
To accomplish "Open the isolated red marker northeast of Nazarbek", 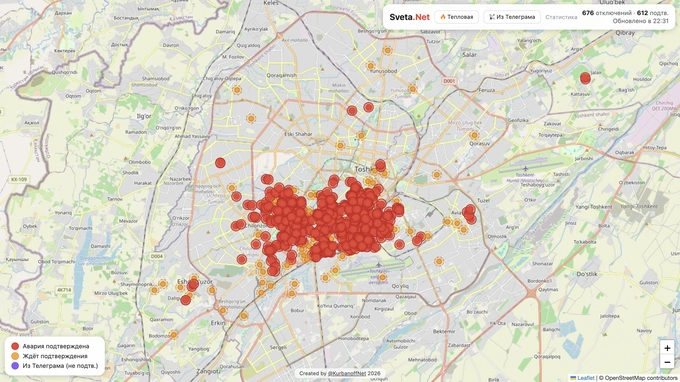I will [220, 163].
